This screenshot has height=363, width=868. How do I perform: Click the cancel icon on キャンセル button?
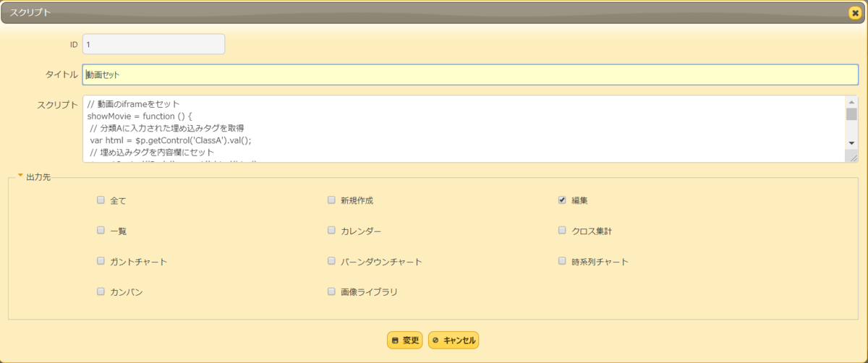tap(435, 340)
